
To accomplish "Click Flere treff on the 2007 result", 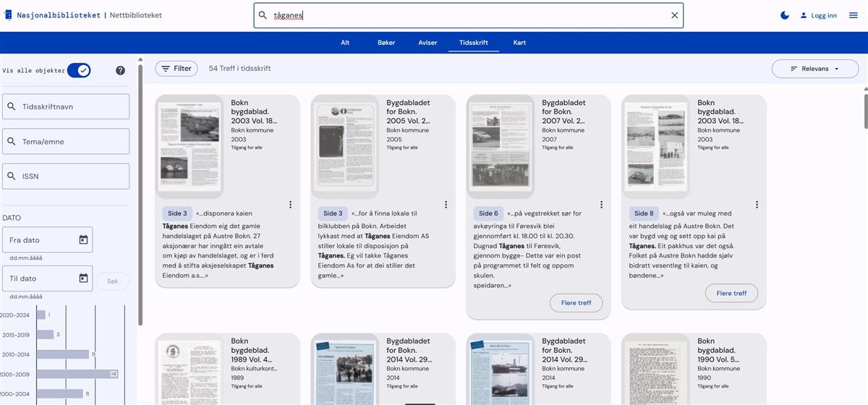I will click(x=576, y=303).
